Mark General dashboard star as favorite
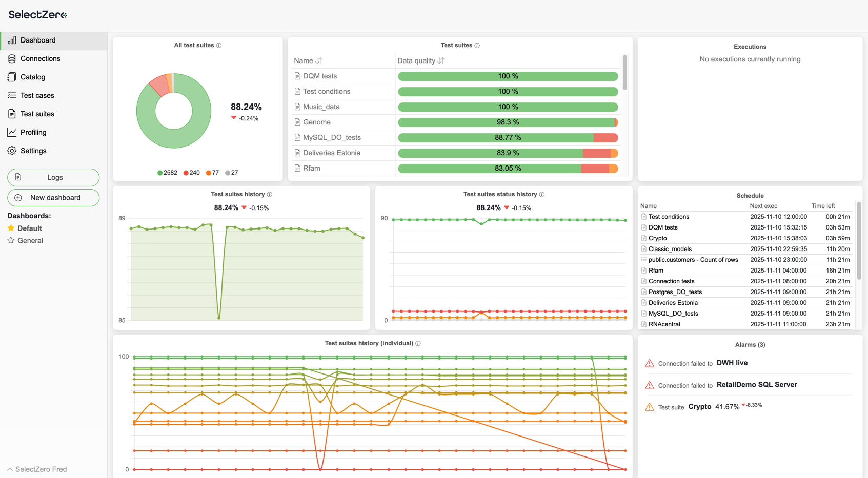Image resolution: width=868 pixels, height=478 pixels. [11, 241]
